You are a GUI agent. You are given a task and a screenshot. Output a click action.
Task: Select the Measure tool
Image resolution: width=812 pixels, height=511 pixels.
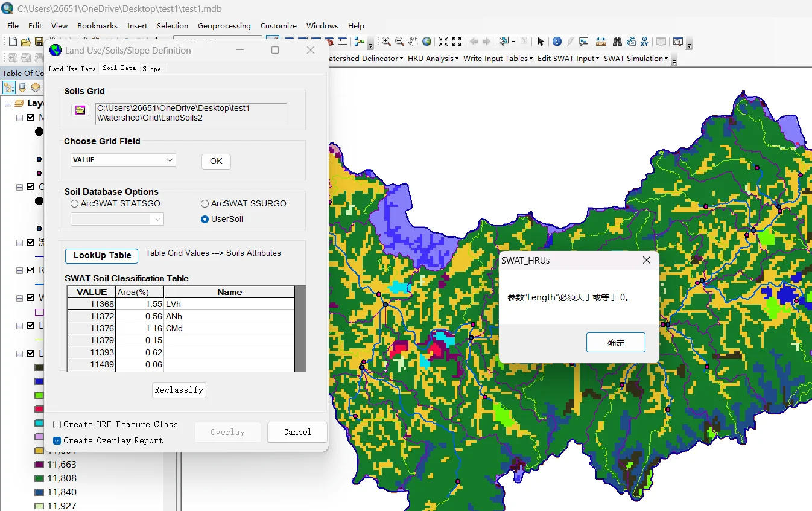tap(601, 41)
